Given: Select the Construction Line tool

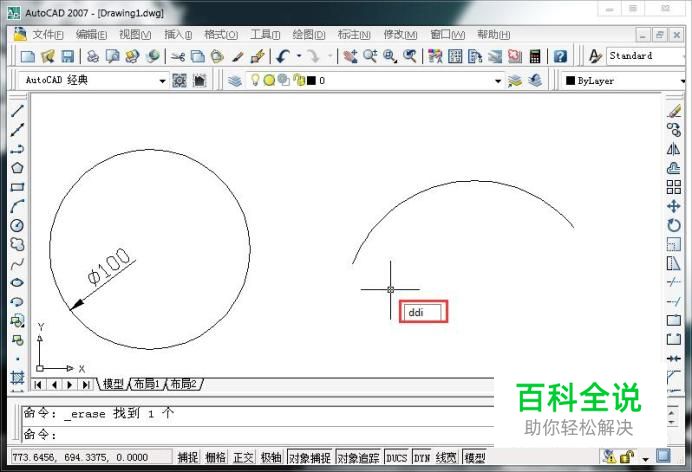Looking at the screenshot, I should pyautogui.click(x=17, y=130).
